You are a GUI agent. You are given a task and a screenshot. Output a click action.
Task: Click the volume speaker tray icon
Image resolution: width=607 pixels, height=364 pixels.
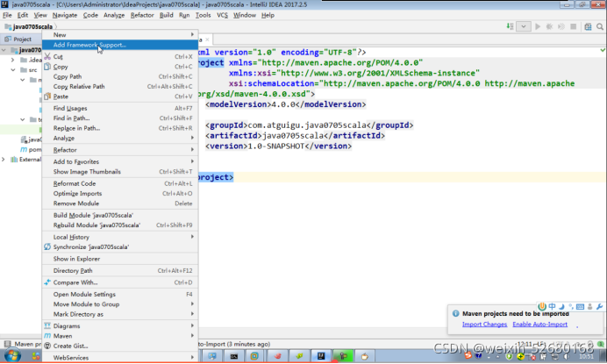(567, 356)
